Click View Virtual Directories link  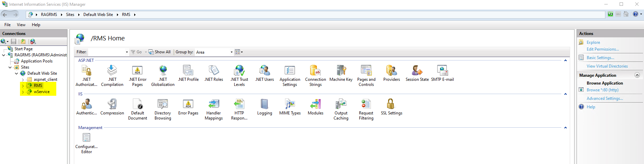click(x=607, y=66)
